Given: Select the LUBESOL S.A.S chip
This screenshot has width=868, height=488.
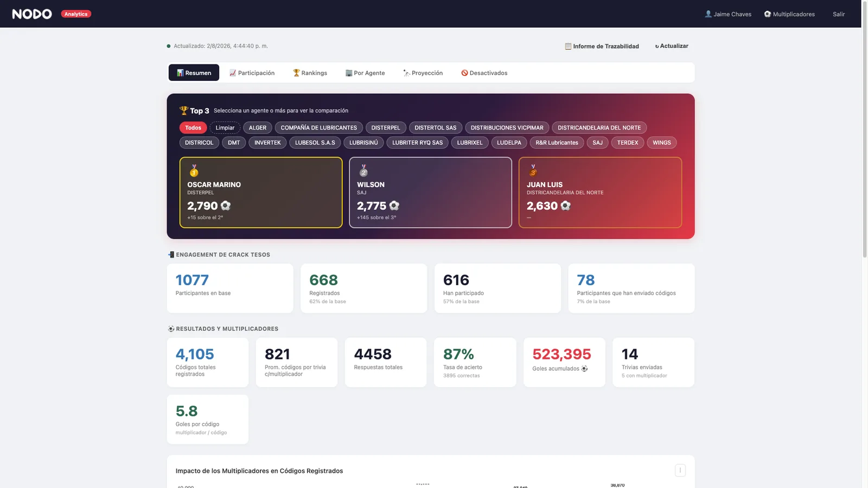Looking at the screenshot, I should pos(315,143).
